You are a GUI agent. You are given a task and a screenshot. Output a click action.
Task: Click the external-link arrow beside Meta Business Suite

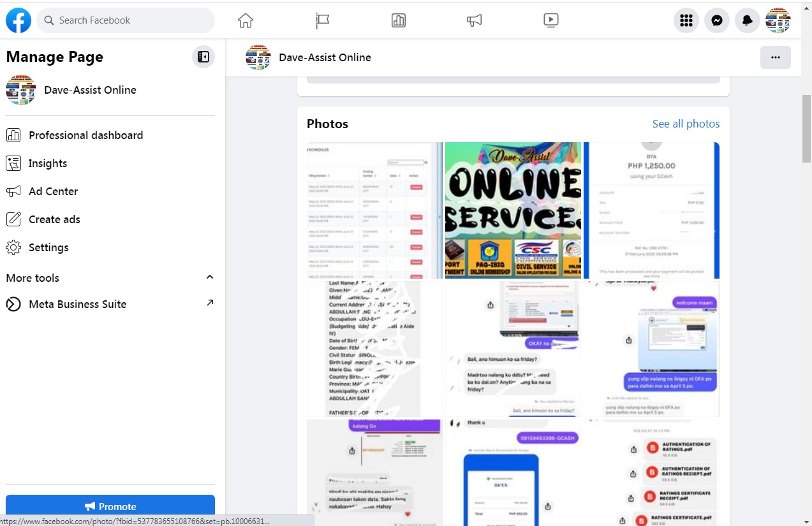click(210, 303)
